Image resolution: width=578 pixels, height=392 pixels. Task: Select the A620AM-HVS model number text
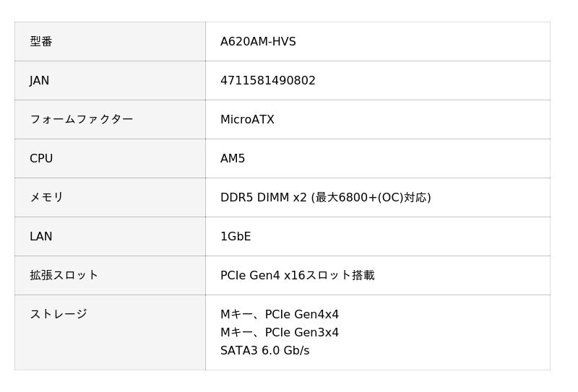click(x=258, y=42)
